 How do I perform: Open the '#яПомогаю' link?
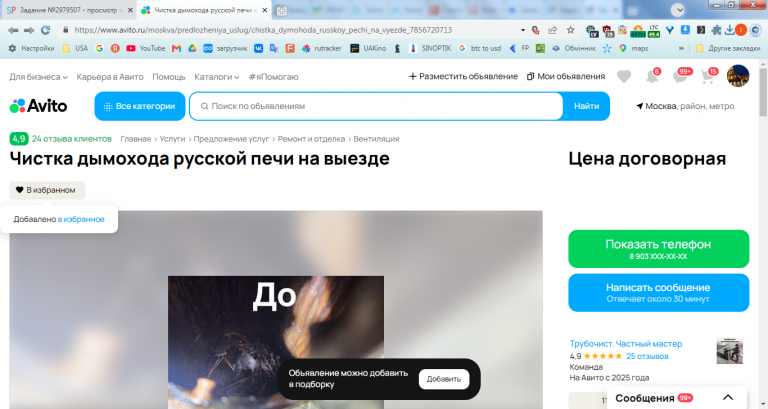coord(273,77)
